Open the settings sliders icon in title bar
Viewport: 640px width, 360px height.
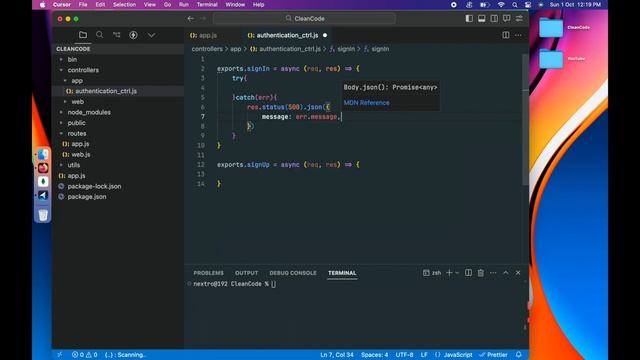(x=519, y=18)
